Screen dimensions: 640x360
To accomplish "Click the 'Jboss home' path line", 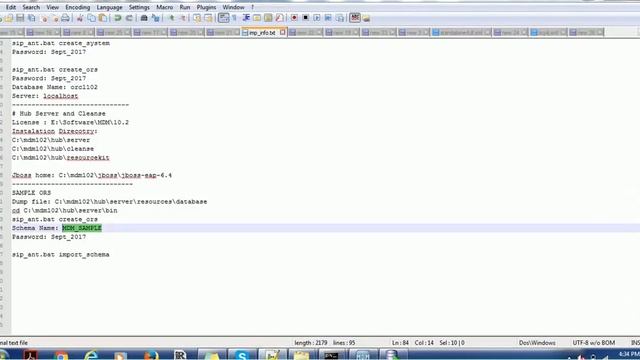I will [x=92, y=176].
